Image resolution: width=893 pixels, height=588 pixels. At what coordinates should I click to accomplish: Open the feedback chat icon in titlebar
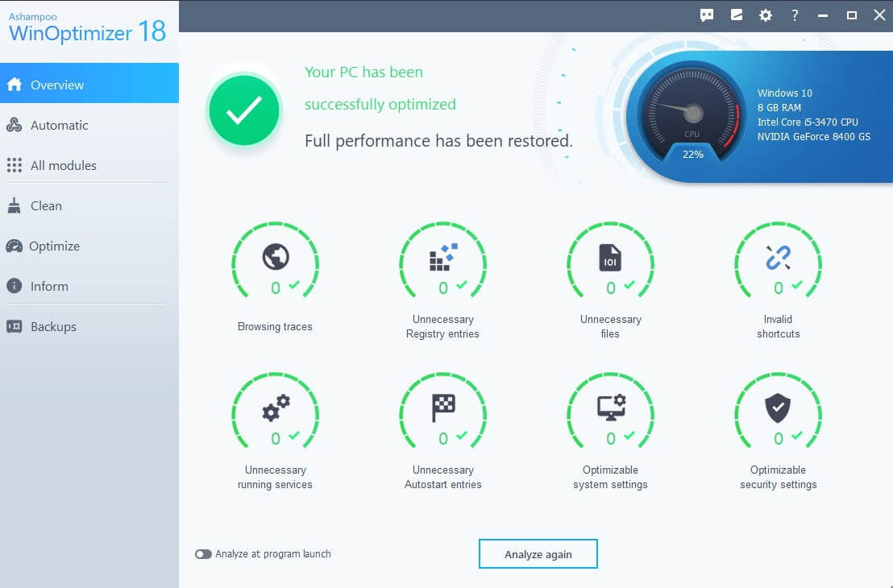point(707,14)
